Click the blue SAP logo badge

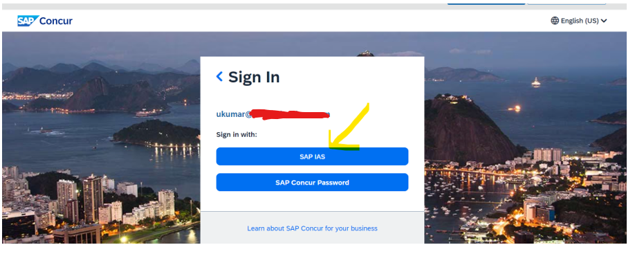[28, 21]
